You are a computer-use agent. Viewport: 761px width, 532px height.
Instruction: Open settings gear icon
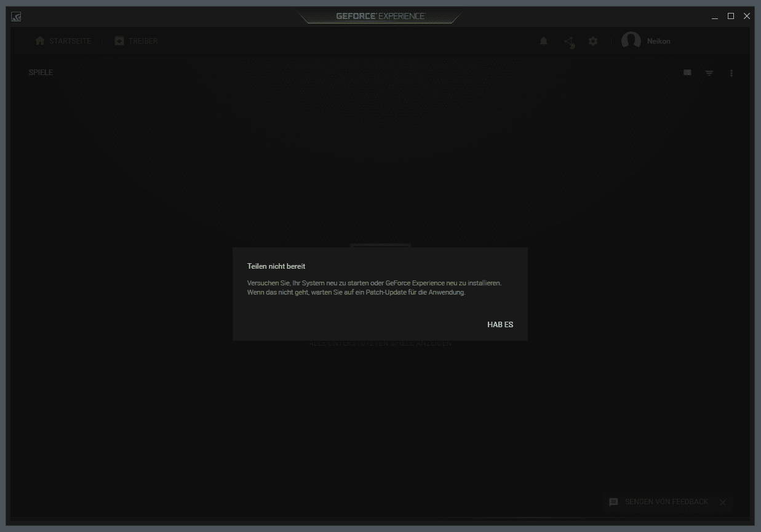(593, 41)
